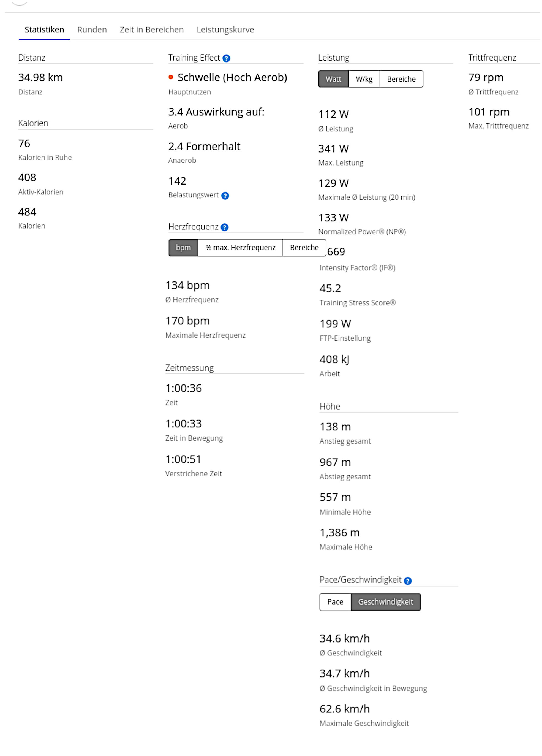Click the Training Stress Score label

point(358,303)
